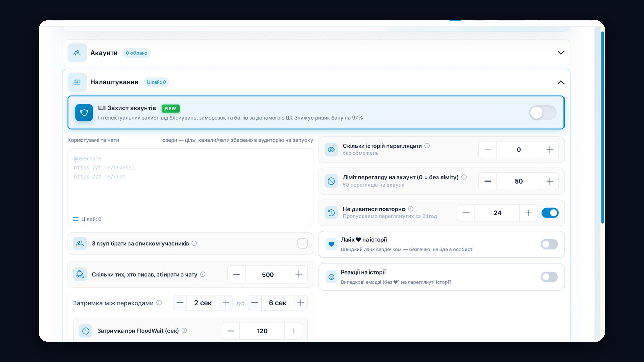Screen dimensions: 644x362
Task: Increase Ліміт перегляду на акаунт with plus
Action: [x=549, y=182]
